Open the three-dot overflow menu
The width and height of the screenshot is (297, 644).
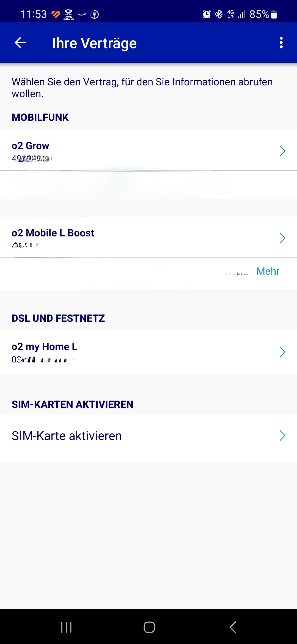click(x=281, y=43)
